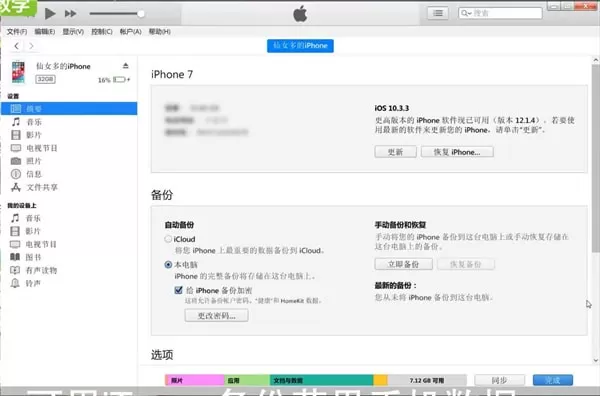Open the 编辑(E) menu
This screenshot has width=600, height=396.
[44, 31]
